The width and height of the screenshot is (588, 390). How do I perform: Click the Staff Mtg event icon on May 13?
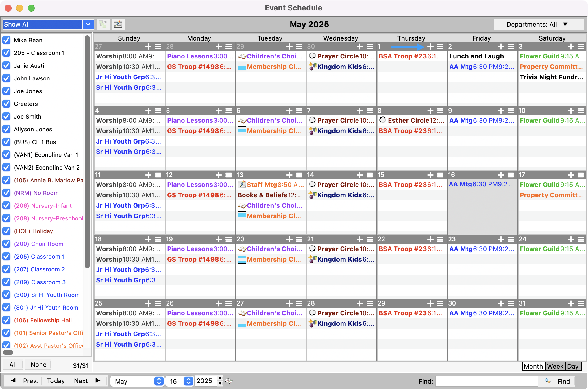[x=242, y=185]
